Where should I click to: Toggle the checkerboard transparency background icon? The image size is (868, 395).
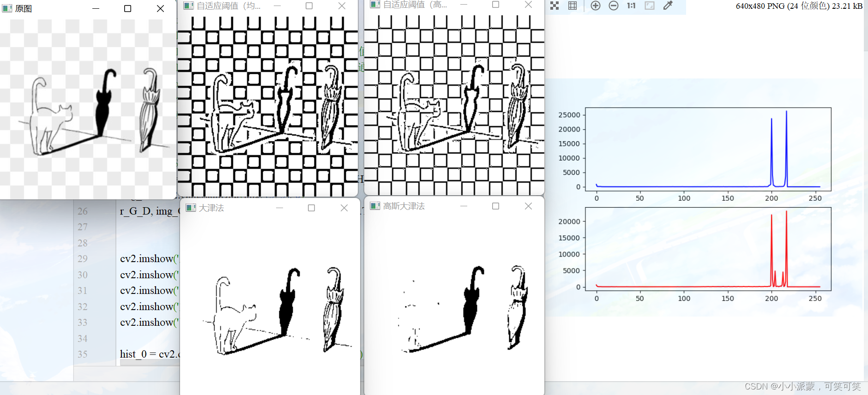555,6
